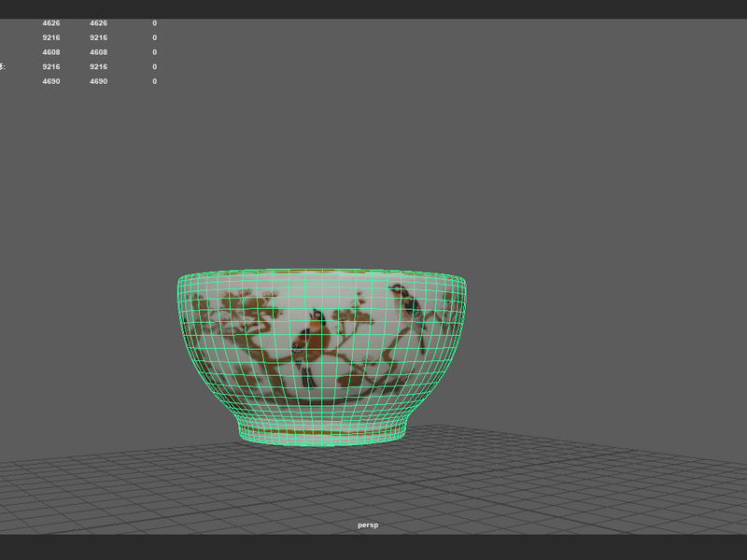747x560 pixels.
Task: Click the persp camera label
Action: [368, 525]
